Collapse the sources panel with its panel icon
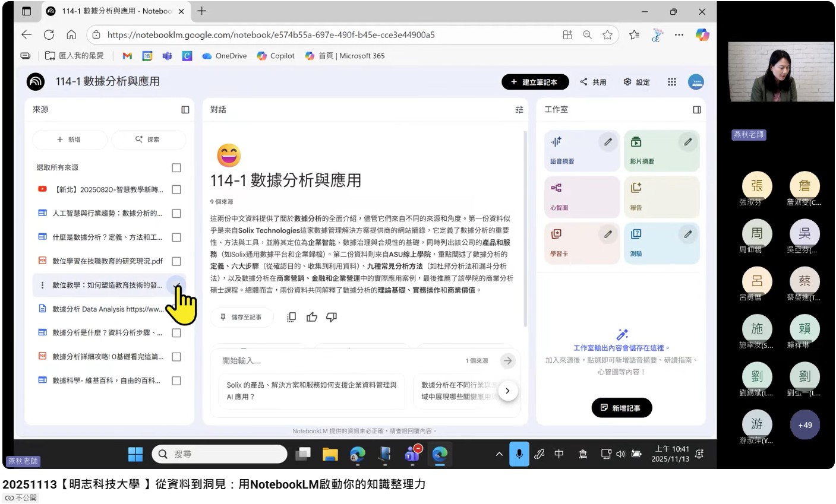The height and width of the screenshot is (504, 836). click(x=185, y=110)
